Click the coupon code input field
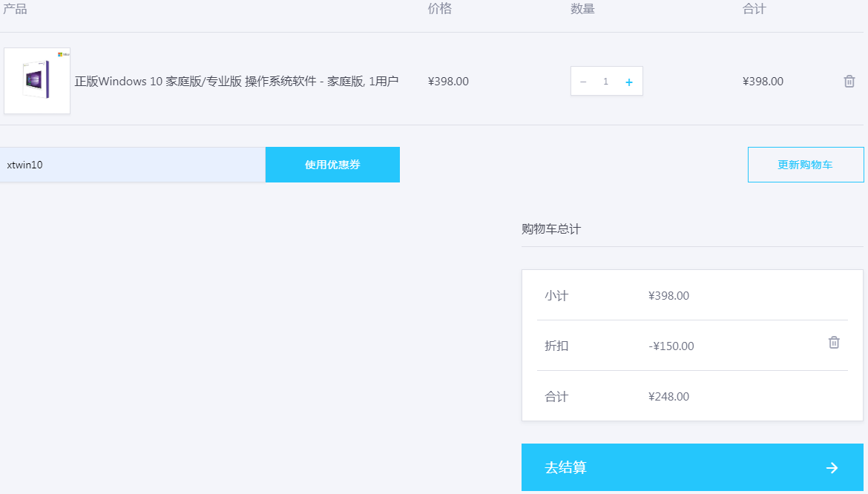This screenshot has width=868, height=494. 133,165
